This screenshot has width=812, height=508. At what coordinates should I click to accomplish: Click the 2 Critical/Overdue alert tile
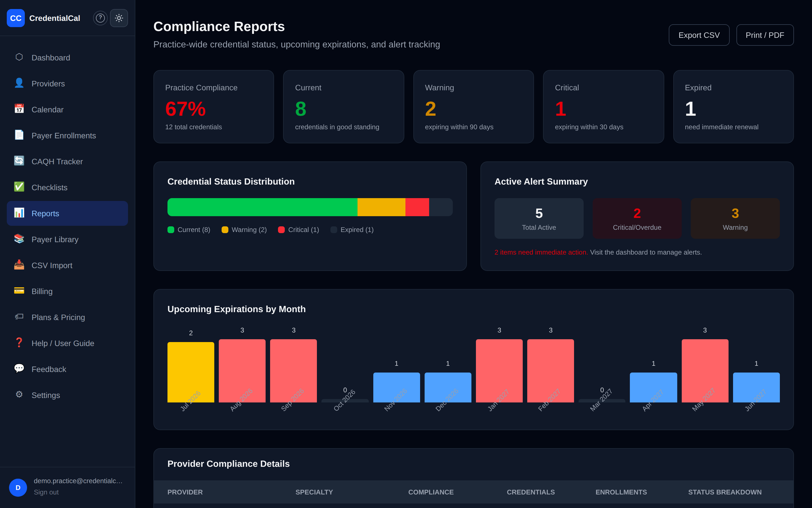pos(637,218)
